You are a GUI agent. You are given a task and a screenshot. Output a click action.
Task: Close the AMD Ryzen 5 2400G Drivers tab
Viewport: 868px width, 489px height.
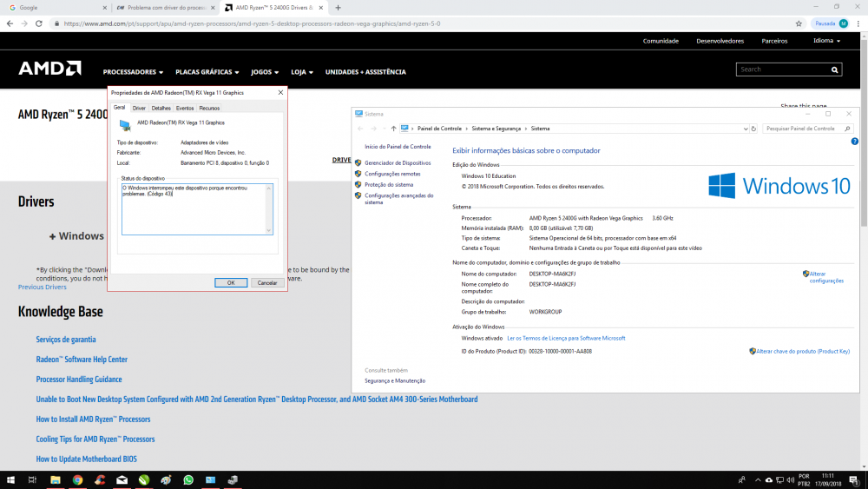[x=320, y=8]
